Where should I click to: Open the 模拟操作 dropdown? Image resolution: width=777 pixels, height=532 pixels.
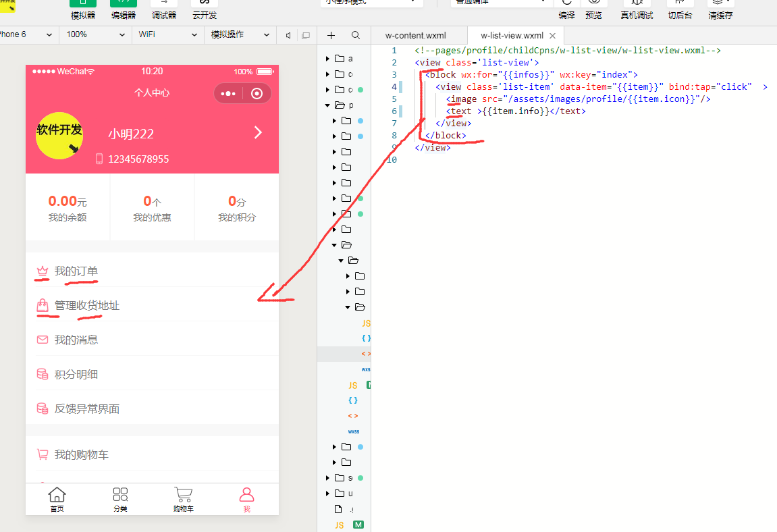point(240,34)
